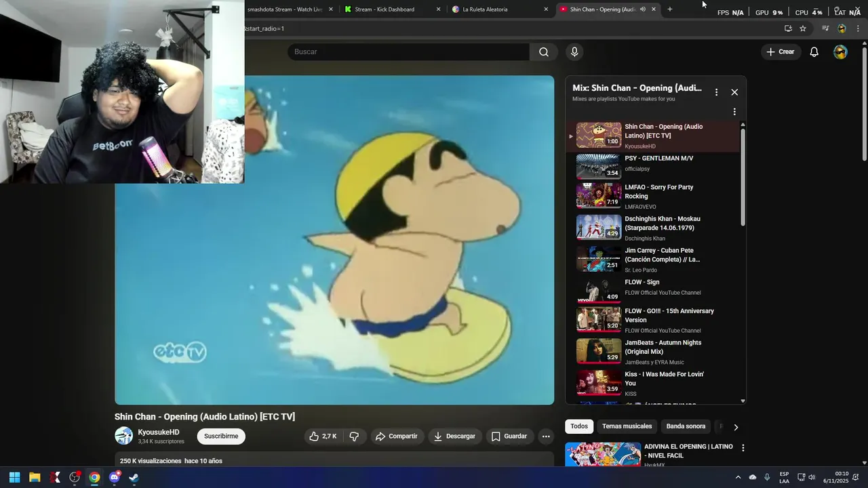Switch to smashdota Stream tab
The width and height of the screenshot is (868, 488).
[x=285, y=9]
